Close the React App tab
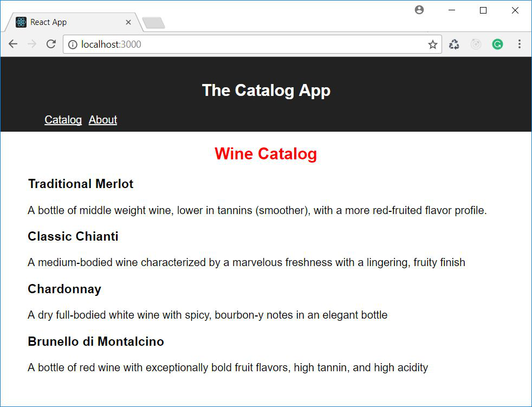This screenshot has width=532, height=407. click(128, 22)
